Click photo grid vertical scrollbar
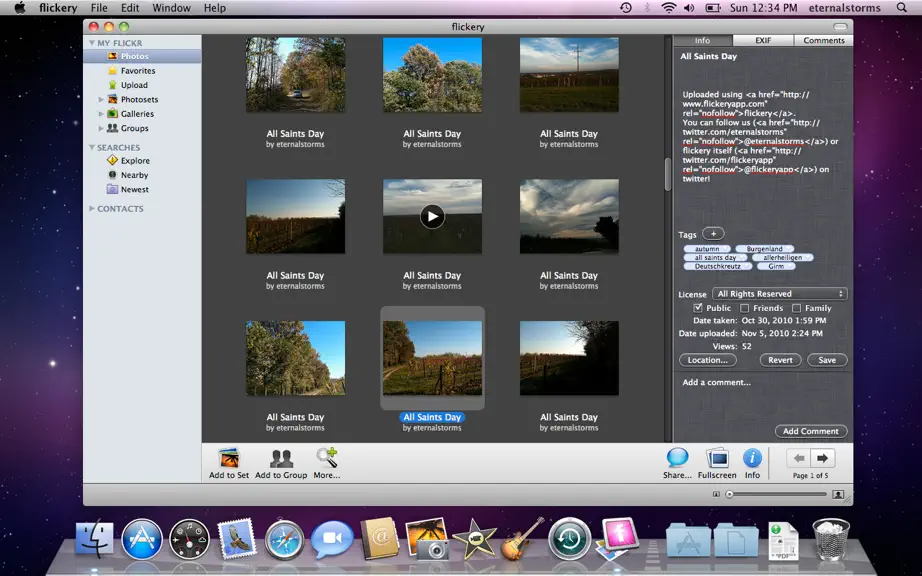 (x=668, y=174)
